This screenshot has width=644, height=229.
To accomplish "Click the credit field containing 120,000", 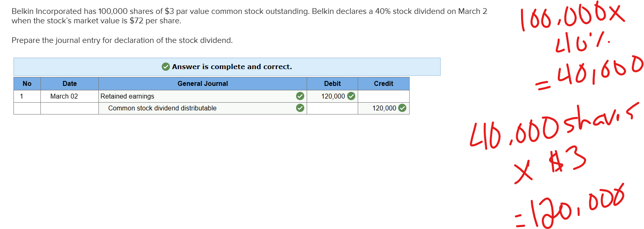I will [x=384, y=108].
